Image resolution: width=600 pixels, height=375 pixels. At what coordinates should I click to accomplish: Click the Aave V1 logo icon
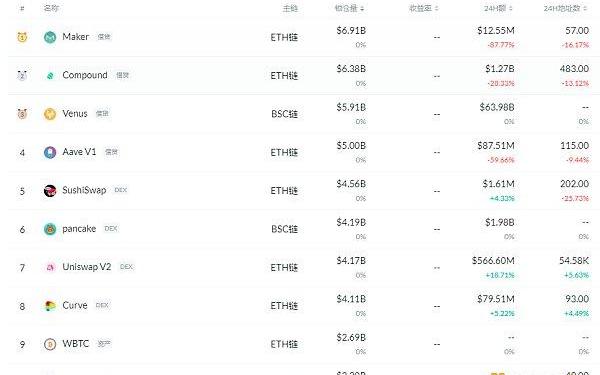[x=50, y=152]
